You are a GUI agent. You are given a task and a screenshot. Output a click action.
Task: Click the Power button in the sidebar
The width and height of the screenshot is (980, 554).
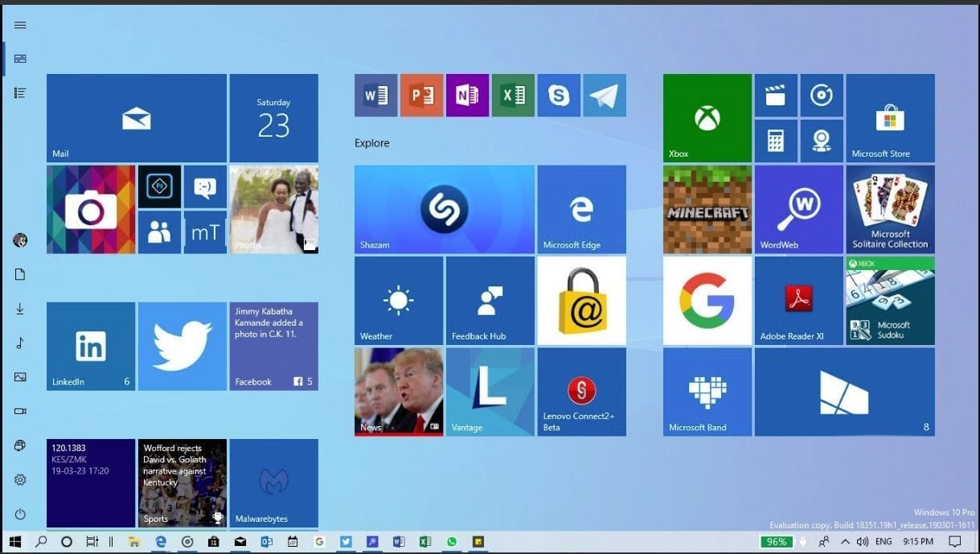click(x=20, y=514)
